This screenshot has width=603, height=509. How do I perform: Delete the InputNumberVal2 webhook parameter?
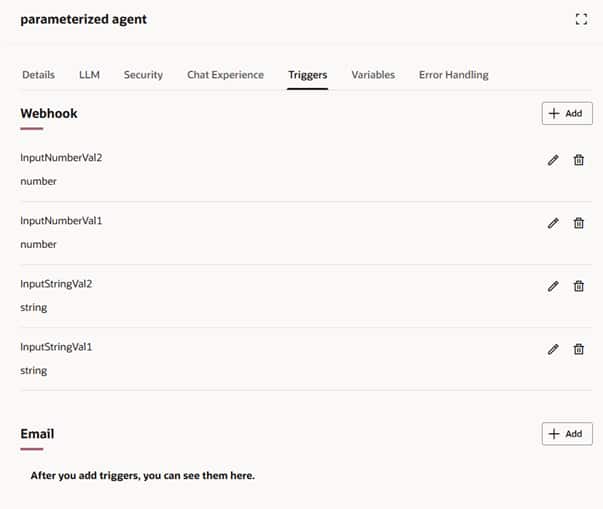[578, 160]
